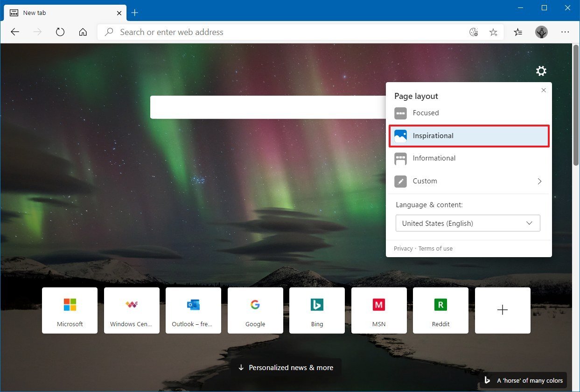
Task: Open page settings gear icon
Action: [541, 71]
